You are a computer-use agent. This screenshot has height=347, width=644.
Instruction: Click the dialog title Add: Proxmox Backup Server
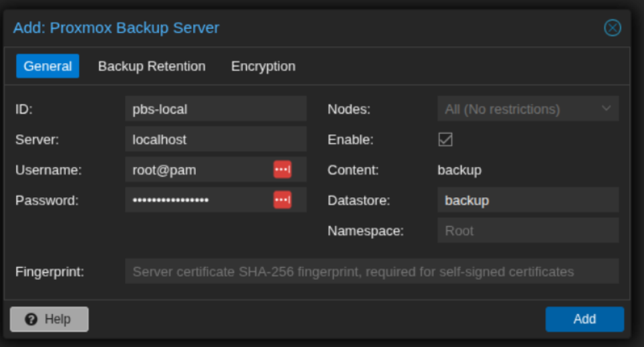pos(116,28)
